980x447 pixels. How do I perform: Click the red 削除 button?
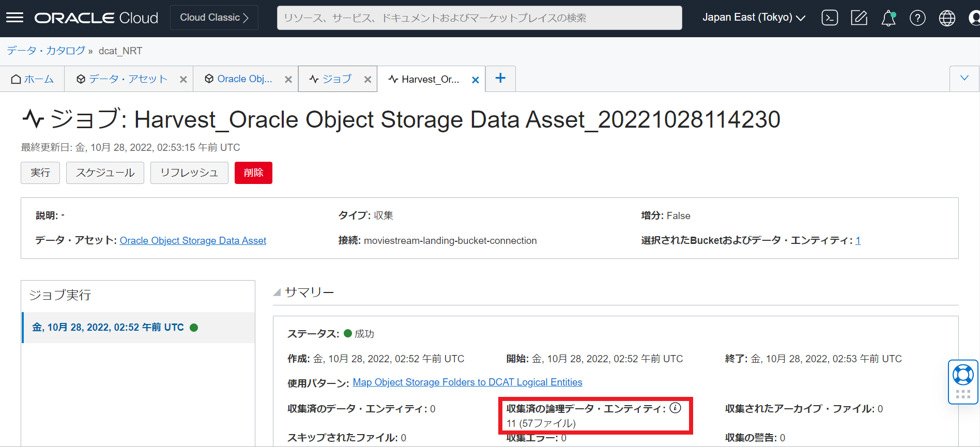[253, 173]
